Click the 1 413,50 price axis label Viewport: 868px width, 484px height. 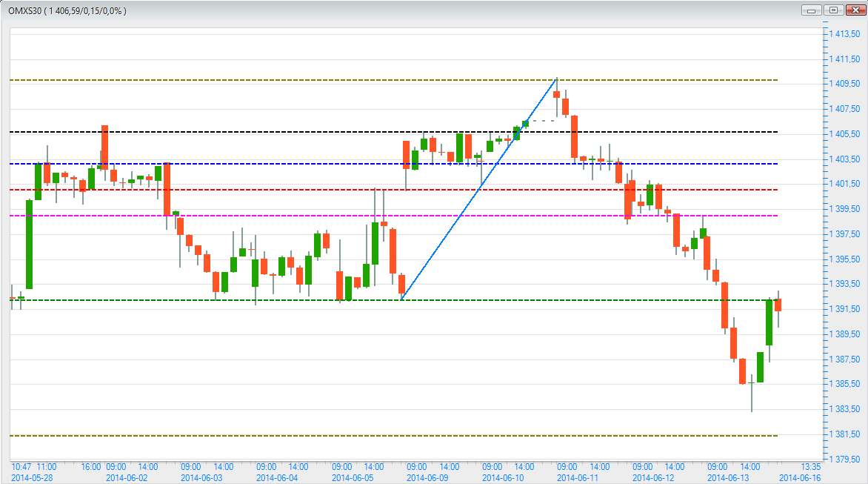(x=844, y=34)
